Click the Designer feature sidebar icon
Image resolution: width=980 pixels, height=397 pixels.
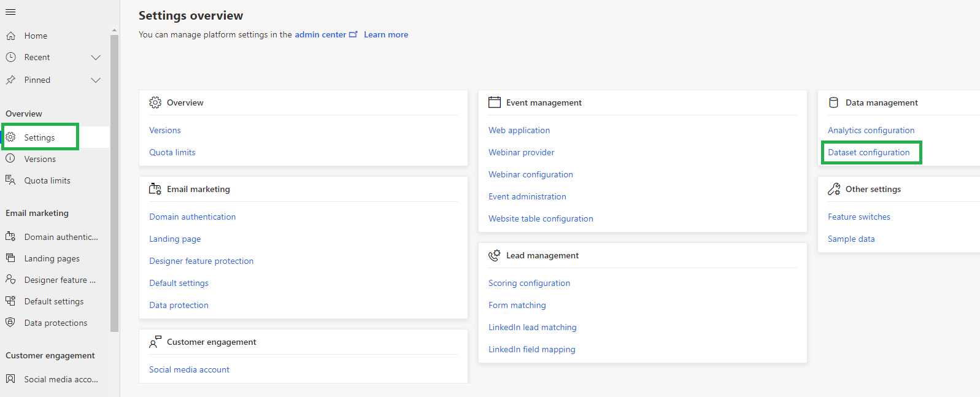10,280
